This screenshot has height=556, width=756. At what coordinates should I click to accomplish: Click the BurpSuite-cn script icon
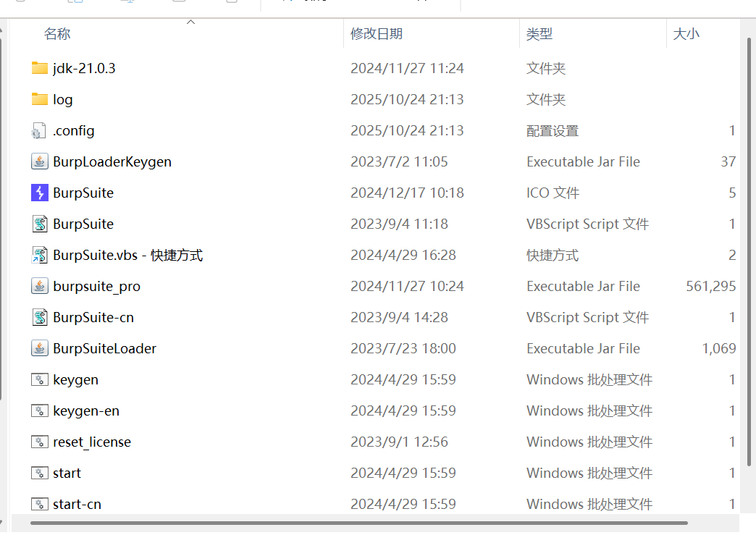[40, 317]
